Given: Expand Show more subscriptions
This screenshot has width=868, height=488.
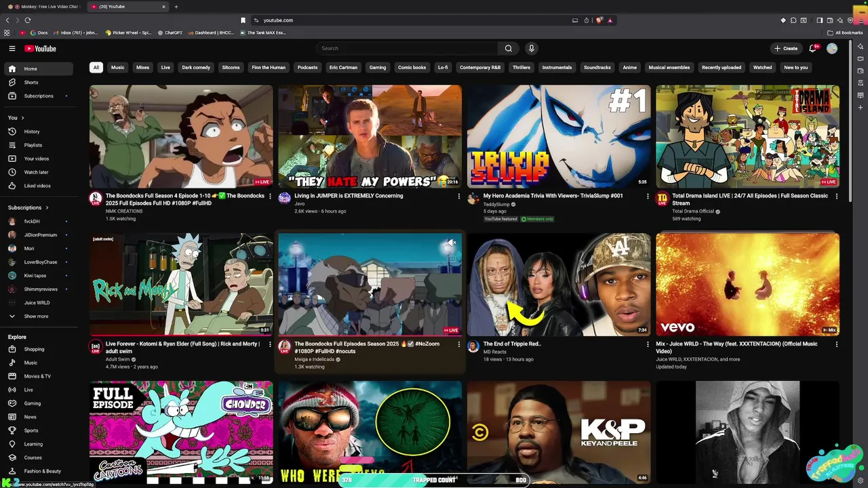Looking at the screenshot, I should (39, 316).
